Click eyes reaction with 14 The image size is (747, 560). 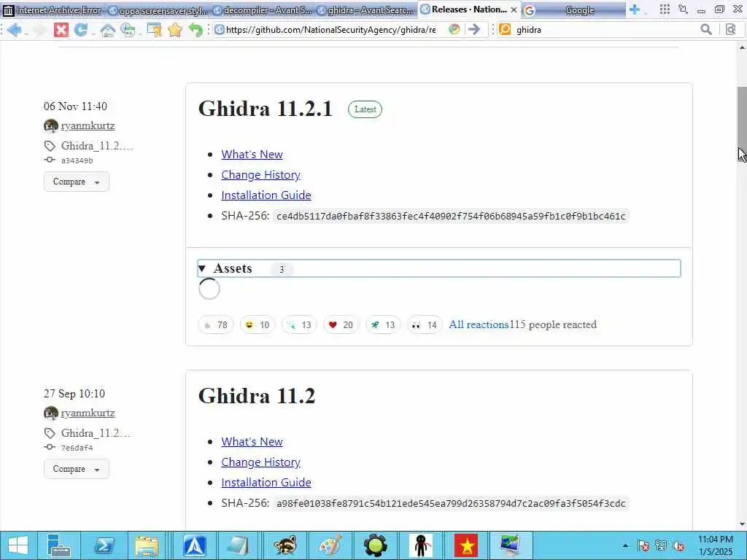tap(425, 324)
